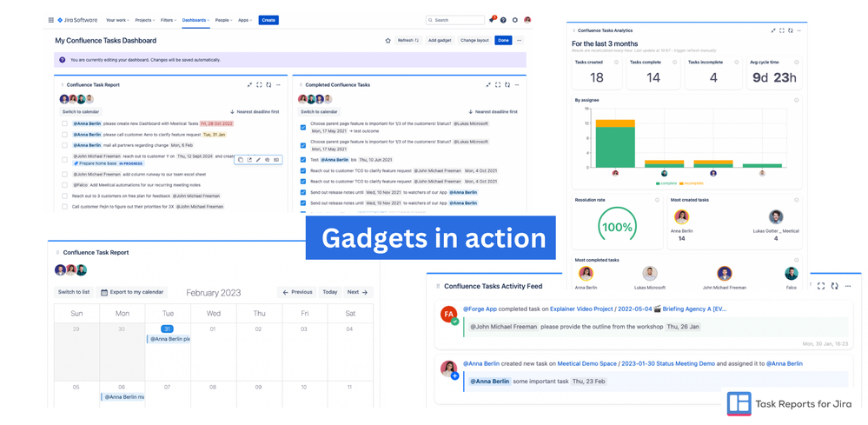868x425 pixels.
Task: Maximize the Completed Confluence Tasks gadget
Action: coord(498,84)
